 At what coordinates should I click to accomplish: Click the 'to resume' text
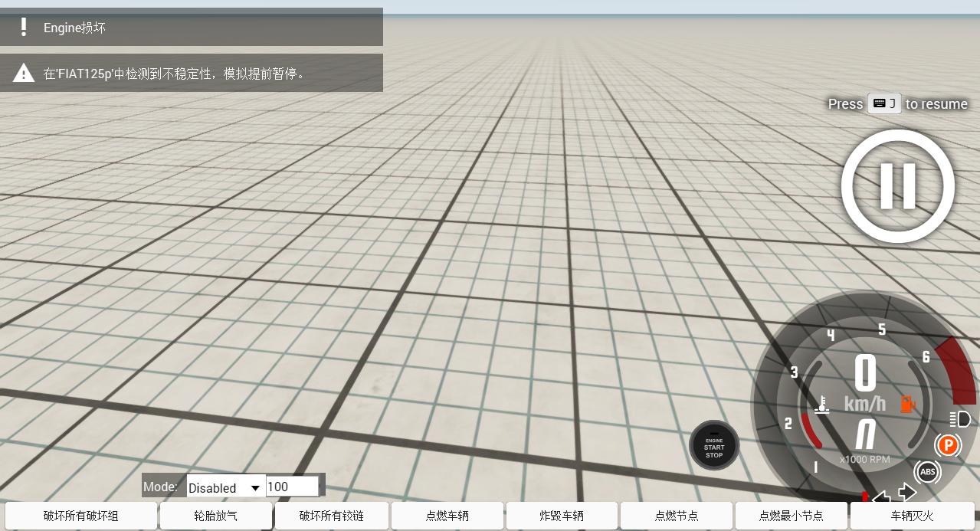point(936,104)
